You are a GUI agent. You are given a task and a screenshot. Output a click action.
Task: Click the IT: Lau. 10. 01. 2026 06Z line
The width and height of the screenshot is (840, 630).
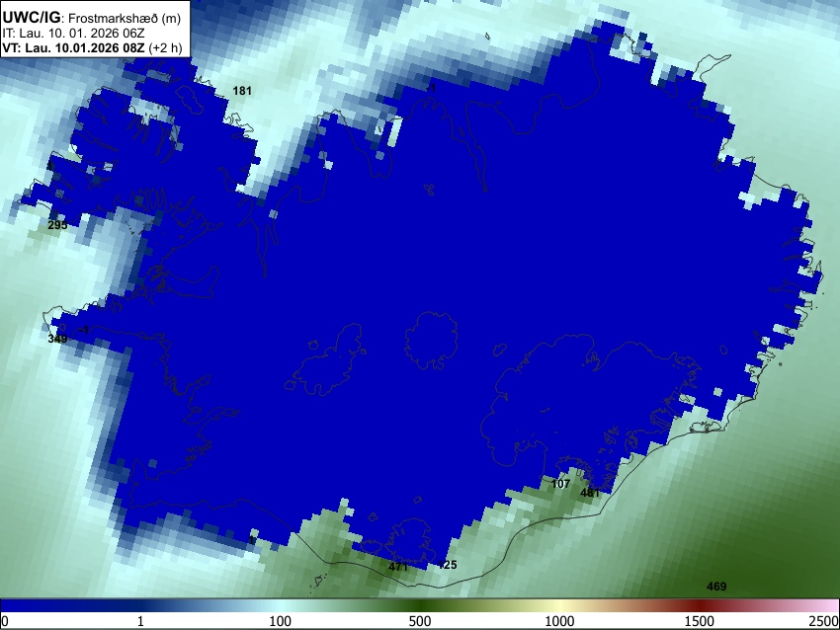[73, 34]
